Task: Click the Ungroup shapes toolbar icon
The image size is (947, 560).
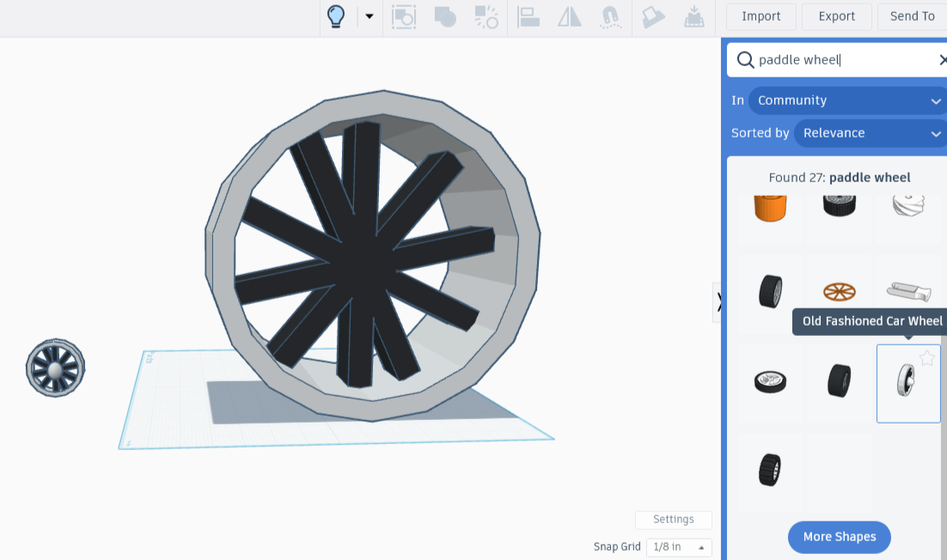Action: click(x=486, y=17)
